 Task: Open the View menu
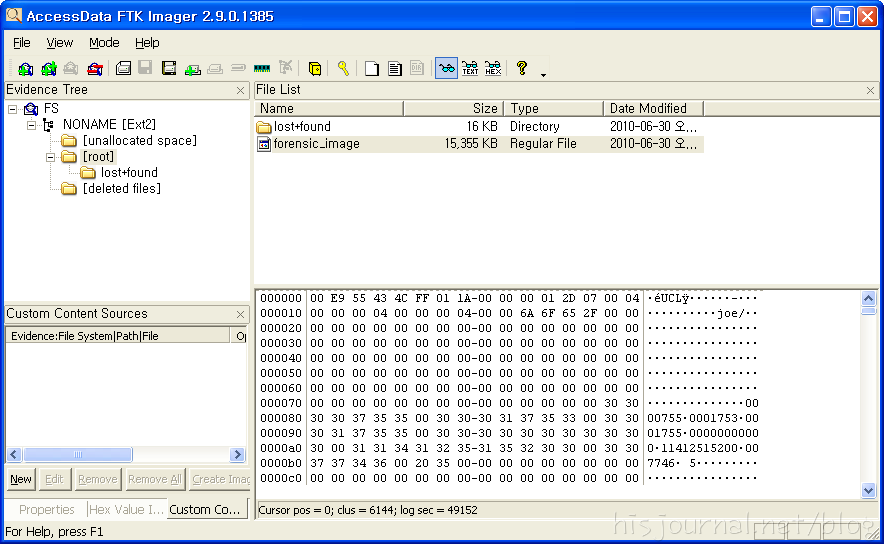(59, 43)
